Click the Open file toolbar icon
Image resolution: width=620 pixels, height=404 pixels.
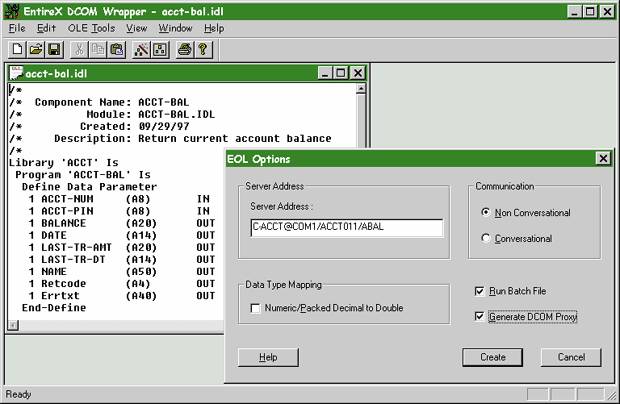click(x=36, y=49)
